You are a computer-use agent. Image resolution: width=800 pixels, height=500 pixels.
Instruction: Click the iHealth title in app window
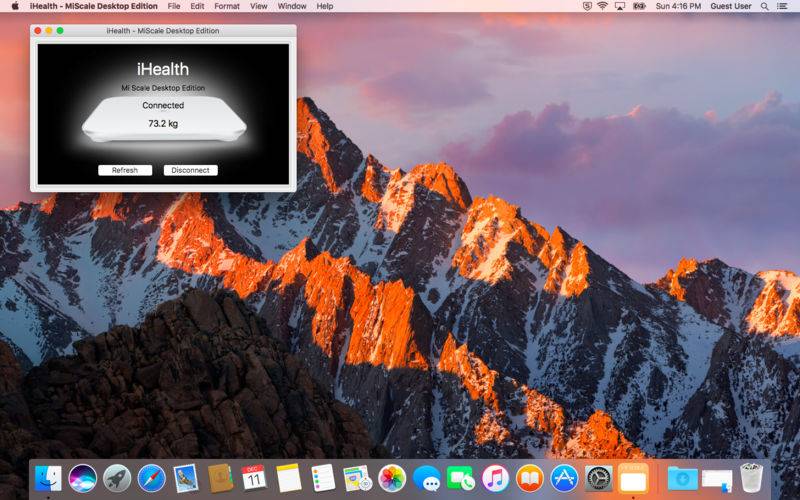[163, 69]
